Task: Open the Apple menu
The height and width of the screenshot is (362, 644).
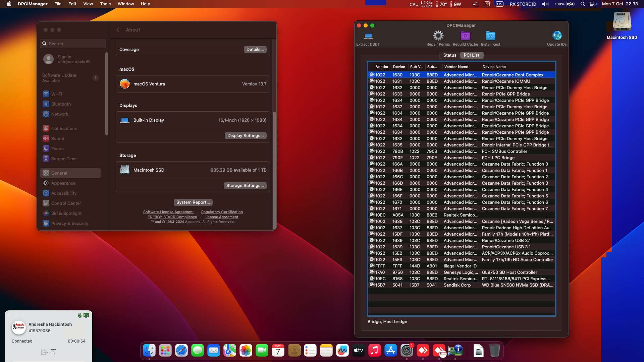Action: click(x=9, y=4)
